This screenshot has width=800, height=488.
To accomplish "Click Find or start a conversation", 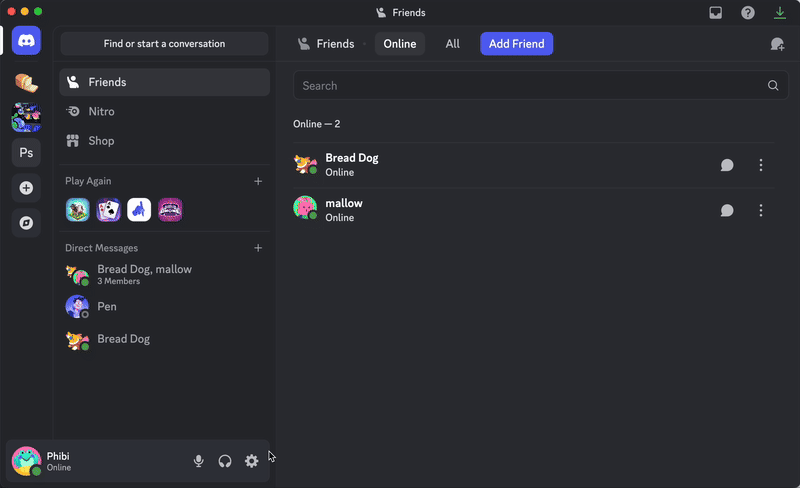I will pyautogui.click(x=165, y=44).
